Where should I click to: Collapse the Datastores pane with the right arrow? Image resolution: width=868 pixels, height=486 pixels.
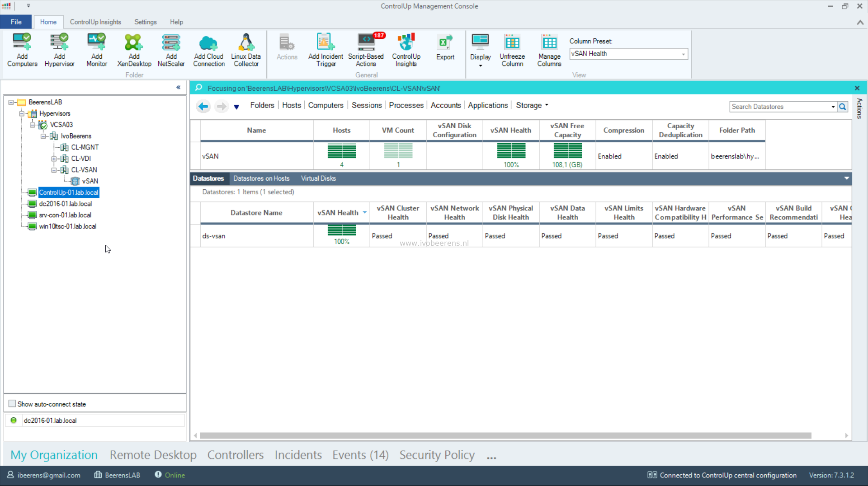click(x=846, y=178)
